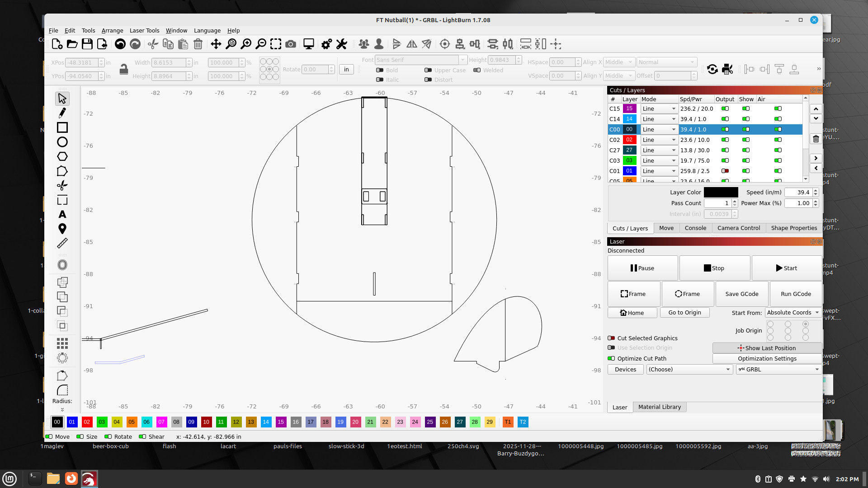The height and width of the screenshot is (488, 868).
Task: Open the Laser Tools menu
Action: coord(144,30)
